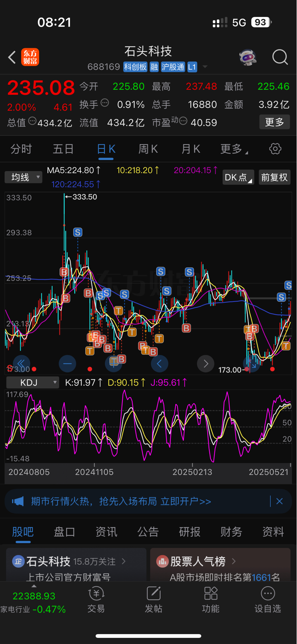Tap the 120:224.55 moving average value
Image resolution: width=297 pixels, height=644 pixels.
coord(76,184)
